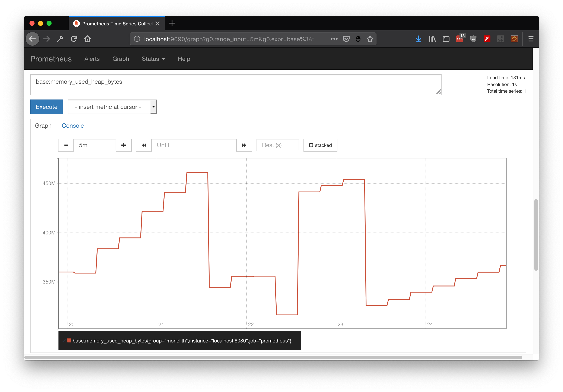Bookmark this page with the star icon
Image resolution: width=563 pixels, height=392 pixels.
(x=370, y=39)
